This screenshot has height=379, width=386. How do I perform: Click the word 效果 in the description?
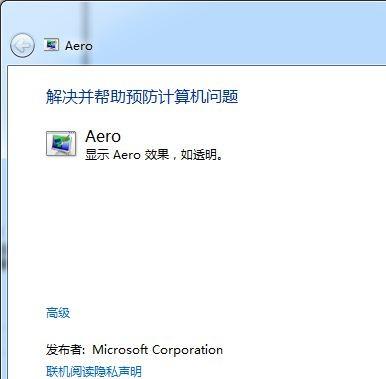[x=157, y=155]
